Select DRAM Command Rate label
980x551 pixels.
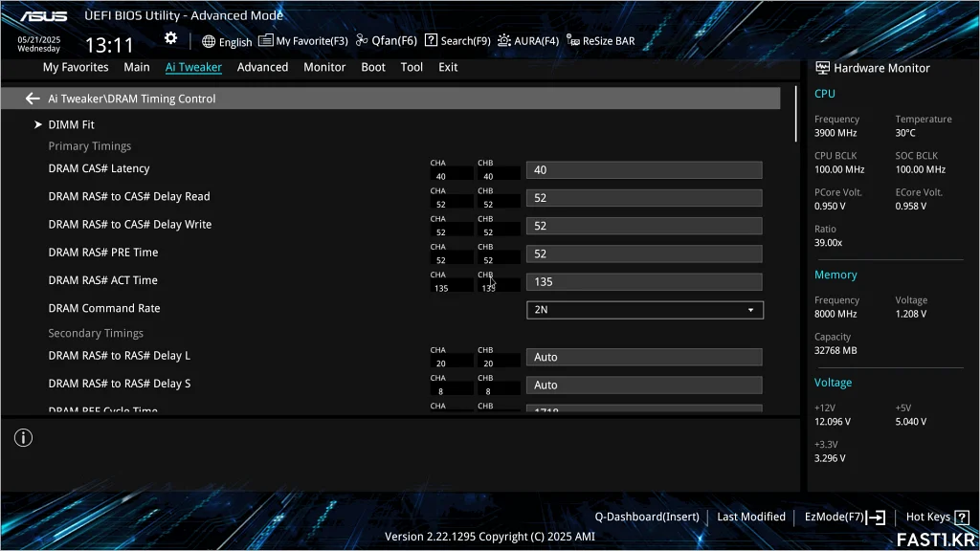103,309
